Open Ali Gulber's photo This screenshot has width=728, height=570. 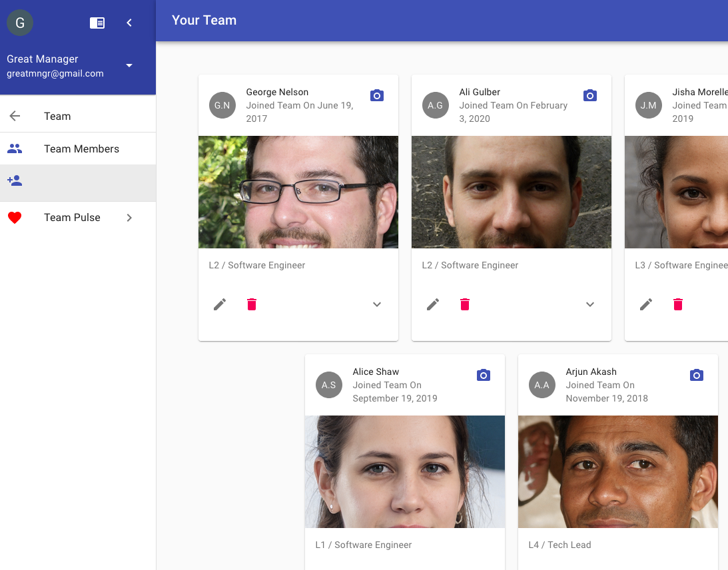[511, 192]
